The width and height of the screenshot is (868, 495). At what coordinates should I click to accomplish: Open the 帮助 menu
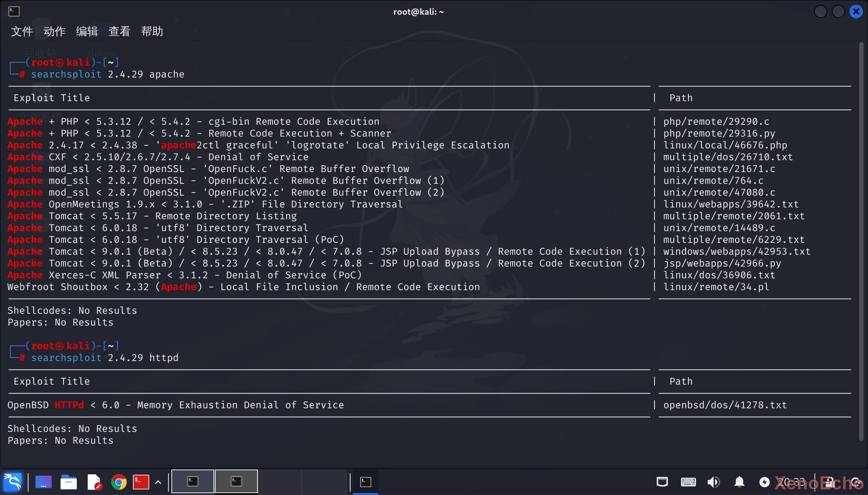(152, 31)
